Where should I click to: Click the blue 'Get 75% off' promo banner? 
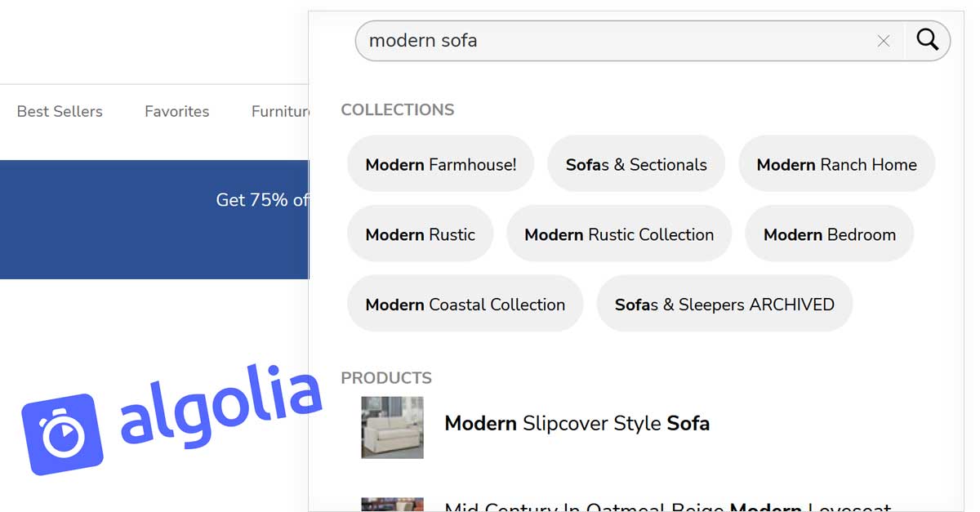coord(154,220)
